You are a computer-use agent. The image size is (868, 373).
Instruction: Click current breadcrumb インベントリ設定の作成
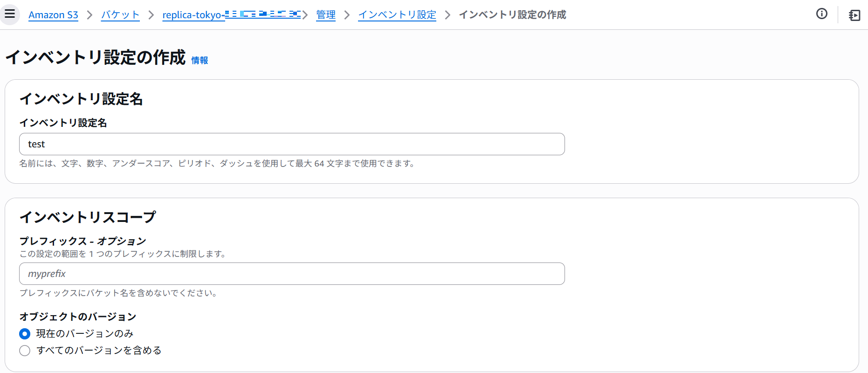512,15
